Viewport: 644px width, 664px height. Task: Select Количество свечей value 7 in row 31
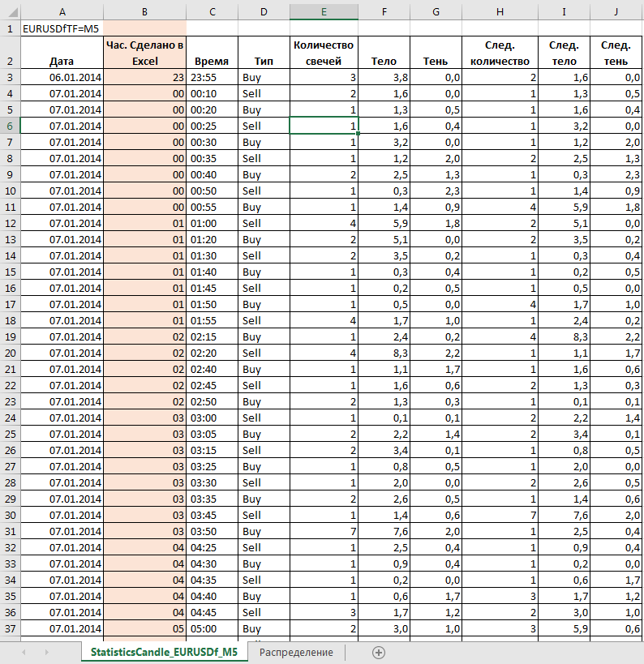point(324,532)
